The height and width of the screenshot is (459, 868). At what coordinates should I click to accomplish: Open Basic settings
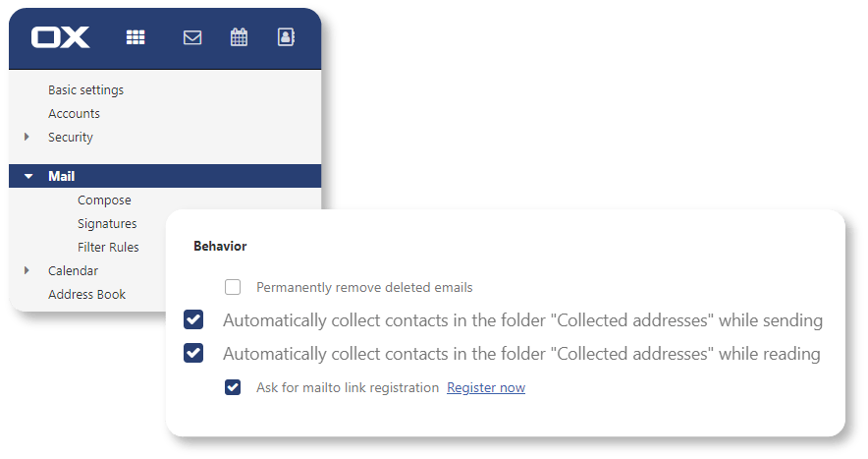pyautogui.click(x=85, y=89)
